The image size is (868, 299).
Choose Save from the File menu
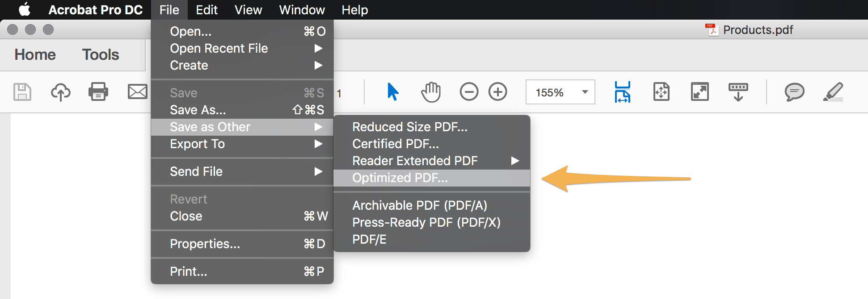coord(242,93)
